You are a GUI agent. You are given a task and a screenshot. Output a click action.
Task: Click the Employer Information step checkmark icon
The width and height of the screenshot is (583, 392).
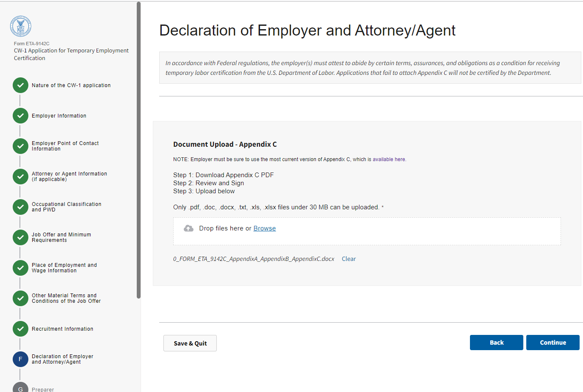coord(20,116)
